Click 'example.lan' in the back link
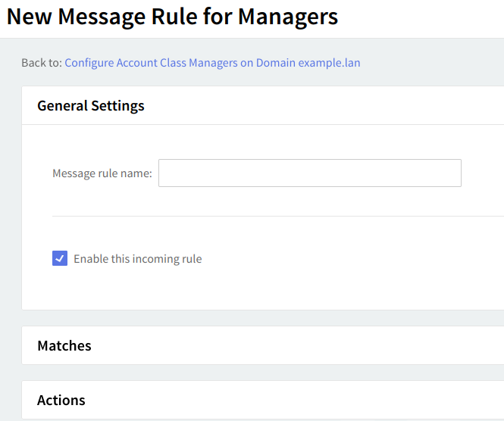 click(329, 63)
